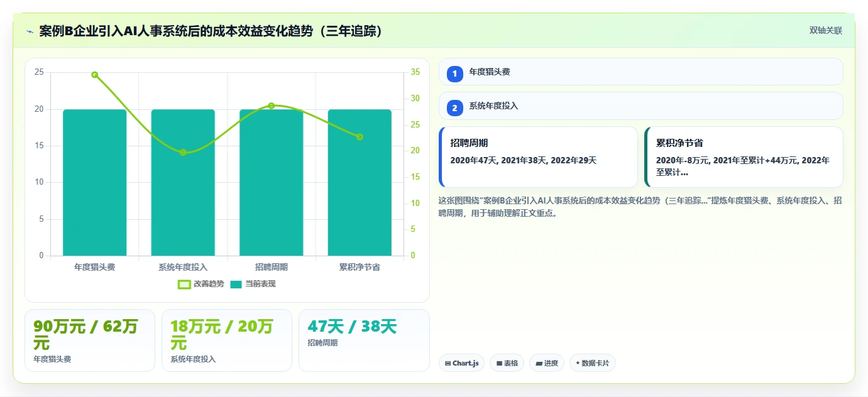868x397 pixels.
Task: Click the teal bar for 年度猎头费
Action: click(95, 183)
